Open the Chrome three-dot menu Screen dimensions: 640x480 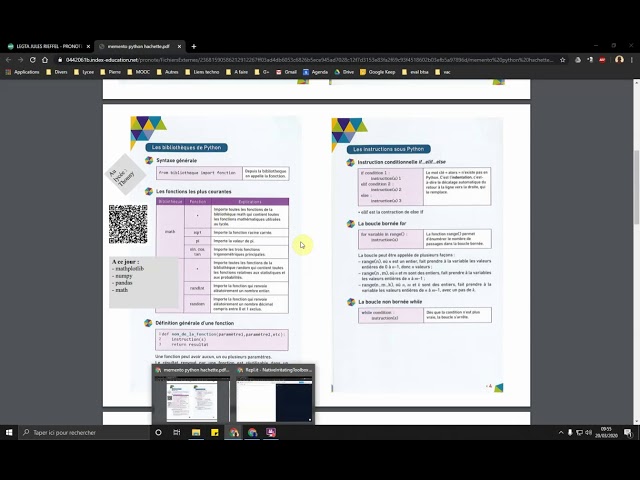pyautogui.click(x=632, y=60)
